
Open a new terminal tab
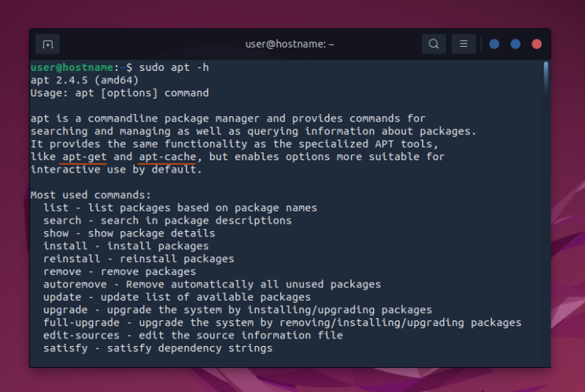tap(48, 45)
